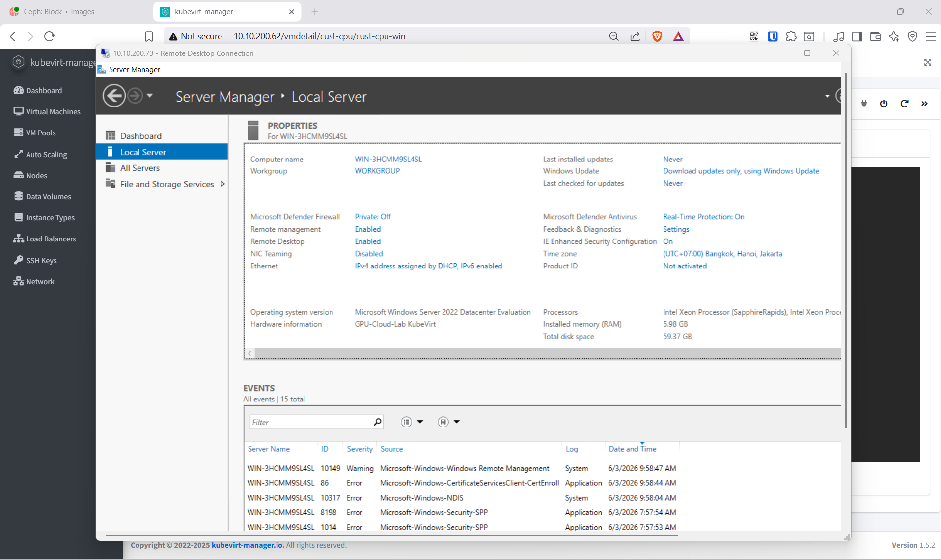The height and width of the screenshot is (560, 941).
Task: Open VM Pools in kubevirt-manager
Action: (x=35, y=133)
